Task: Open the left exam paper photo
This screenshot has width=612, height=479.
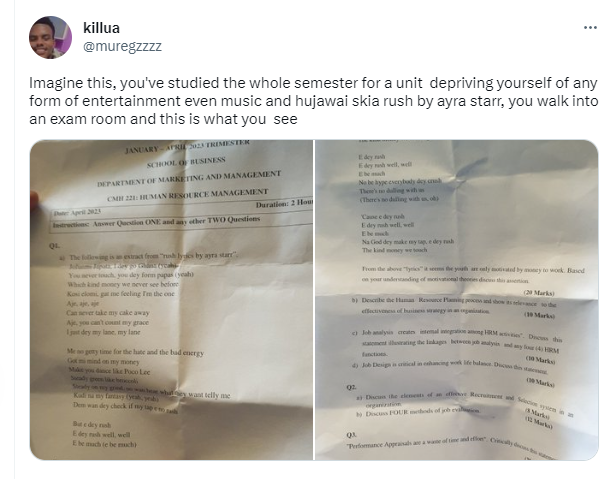Action: 170,300
